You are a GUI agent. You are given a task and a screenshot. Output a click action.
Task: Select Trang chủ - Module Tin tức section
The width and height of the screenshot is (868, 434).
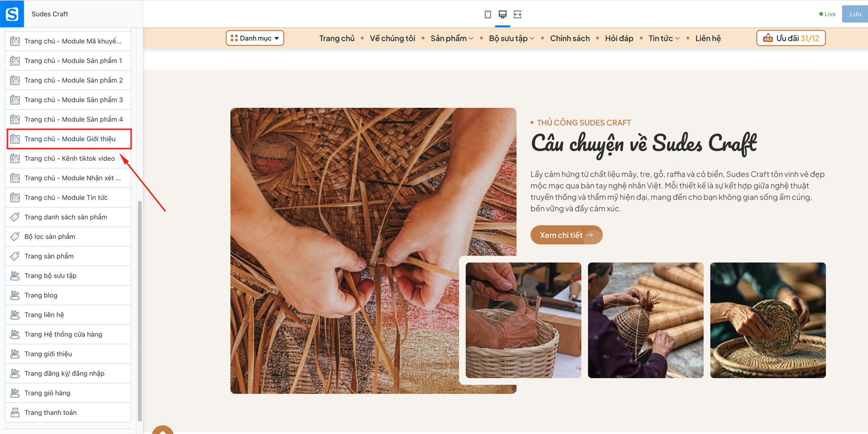point(68,197)
